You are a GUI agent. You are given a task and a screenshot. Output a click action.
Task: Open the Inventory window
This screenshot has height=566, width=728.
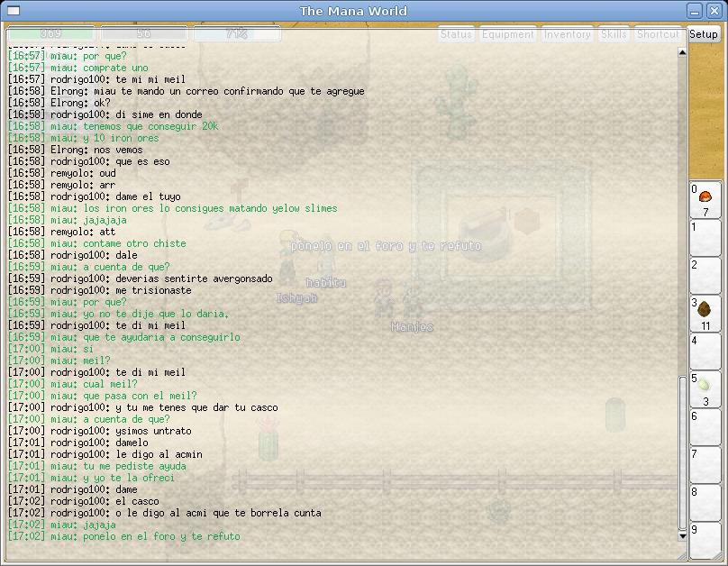[x=567, y=34]
